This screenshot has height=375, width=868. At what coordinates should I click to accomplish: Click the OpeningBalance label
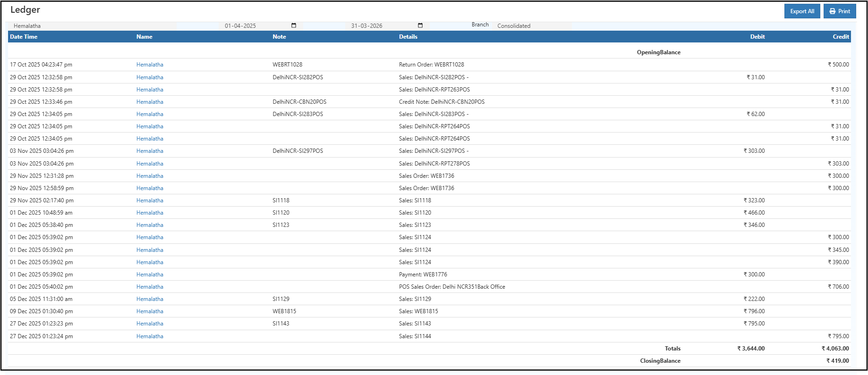click(x=658, y=52)
